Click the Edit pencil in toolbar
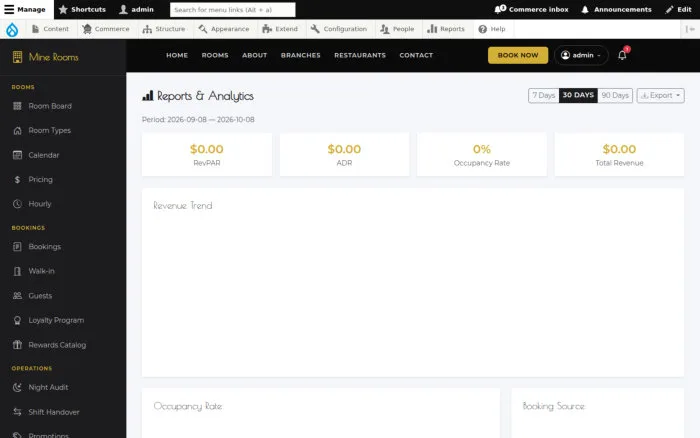Viewport: 700px width, 438px height. coord(678,9)
